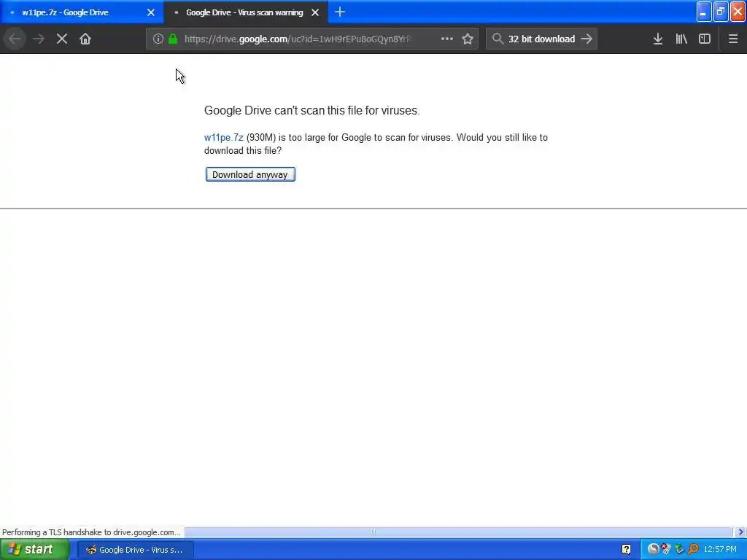Screen dimensions: 747x560
Task: Click the Download anyway button
Action: pos(250,174)
